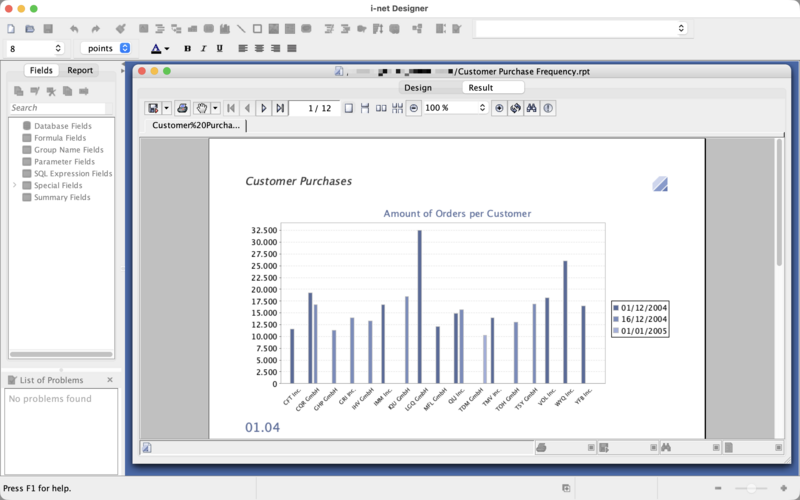Viewport: 800px width, 500px height.
Task: Switch to single page view
Action: click(348, 108)
